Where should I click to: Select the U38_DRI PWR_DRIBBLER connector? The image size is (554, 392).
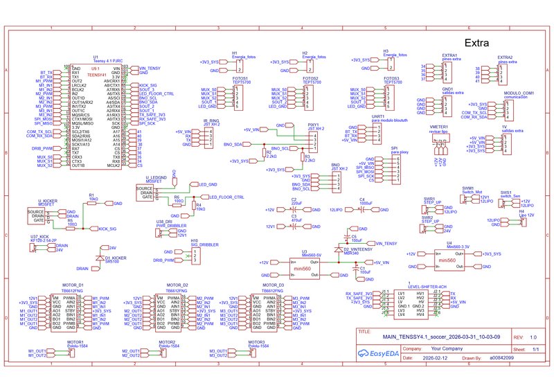(x=158, y=233)
